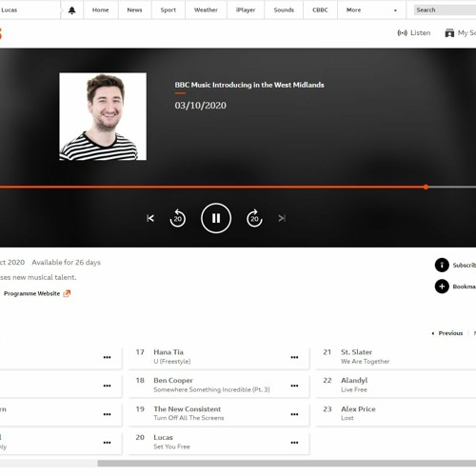Viewport: 476px width, 476px height.
Task: Open the Sport nav item
Action: click(169, 10)
